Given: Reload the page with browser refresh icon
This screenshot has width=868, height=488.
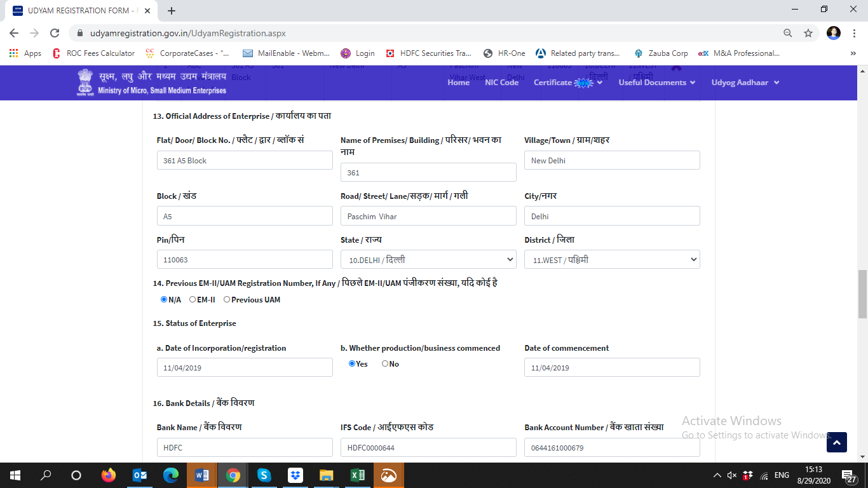Looking at the screenshot, I should click(55, 33).
